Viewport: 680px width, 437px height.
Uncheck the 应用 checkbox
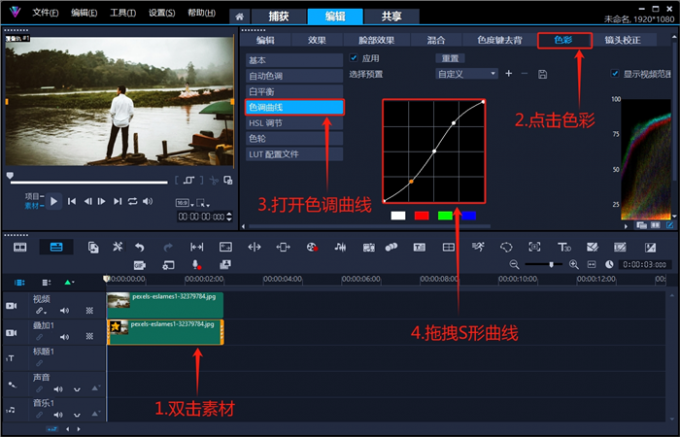[x=354, y=58]
